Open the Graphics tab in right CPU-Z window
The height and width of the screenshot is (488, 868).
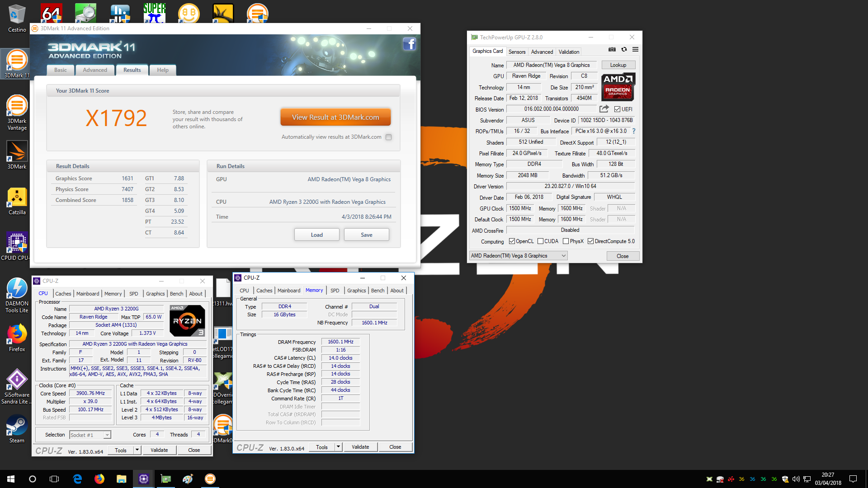click(356, 291)
